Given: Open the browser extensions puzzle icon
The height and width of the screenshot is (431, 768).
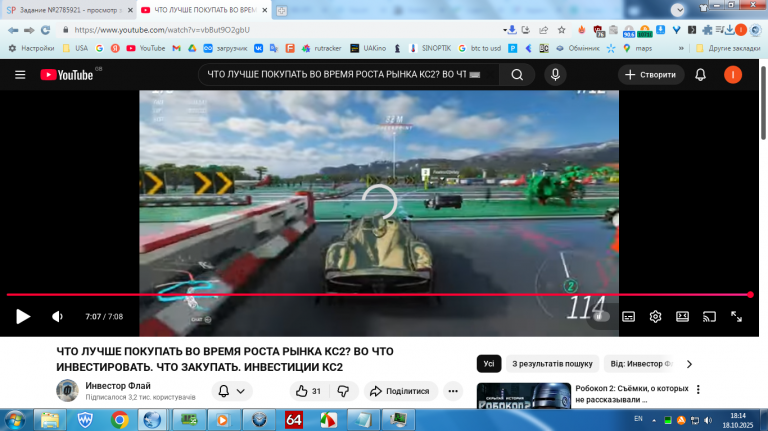Looking at the screenshot, I should (x=707, y=30).
